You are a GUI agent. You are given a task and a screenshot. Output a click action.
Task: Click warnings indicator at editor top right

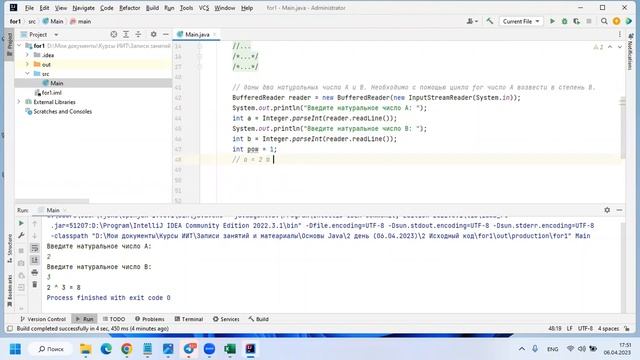point(598,47)
